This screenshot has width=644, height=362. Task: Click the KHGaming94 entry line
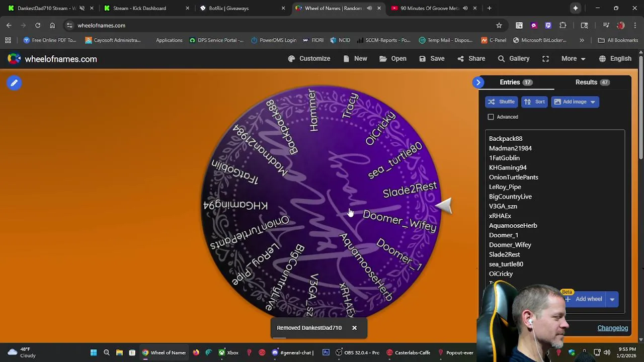(508, 167)
